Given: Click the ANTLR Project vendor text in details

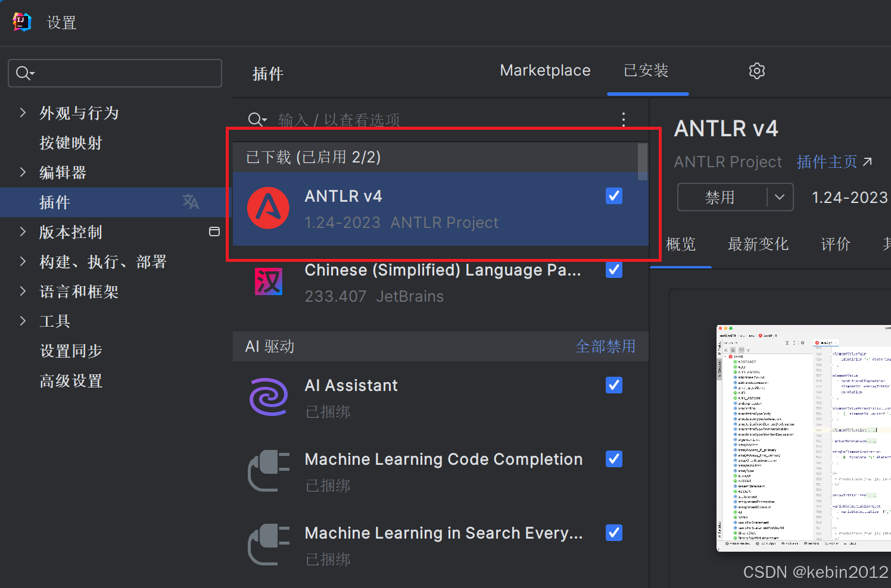Looking at the screenshot, I should point(728,162).
